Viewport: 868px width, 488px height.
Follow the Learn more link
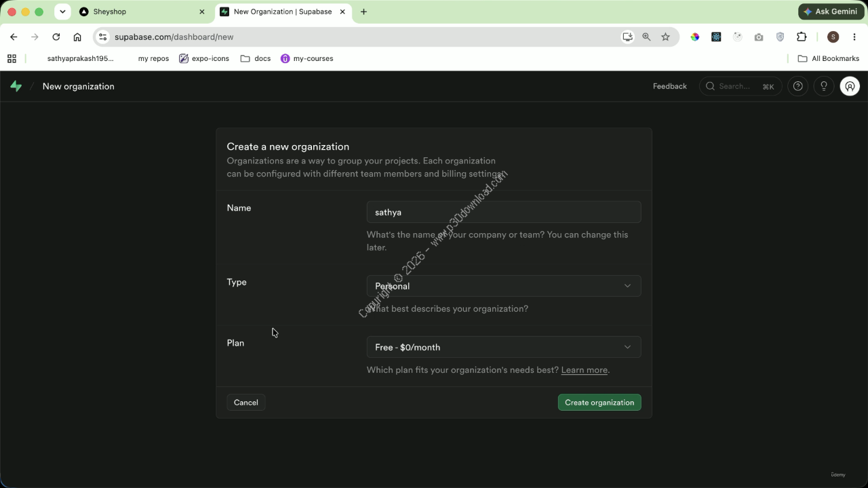pos(585,370)
